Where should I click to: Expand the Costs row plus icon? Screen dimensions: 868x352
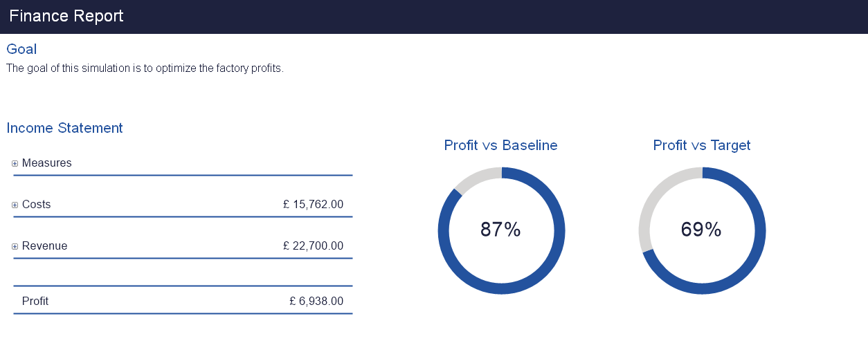point(15,205)
